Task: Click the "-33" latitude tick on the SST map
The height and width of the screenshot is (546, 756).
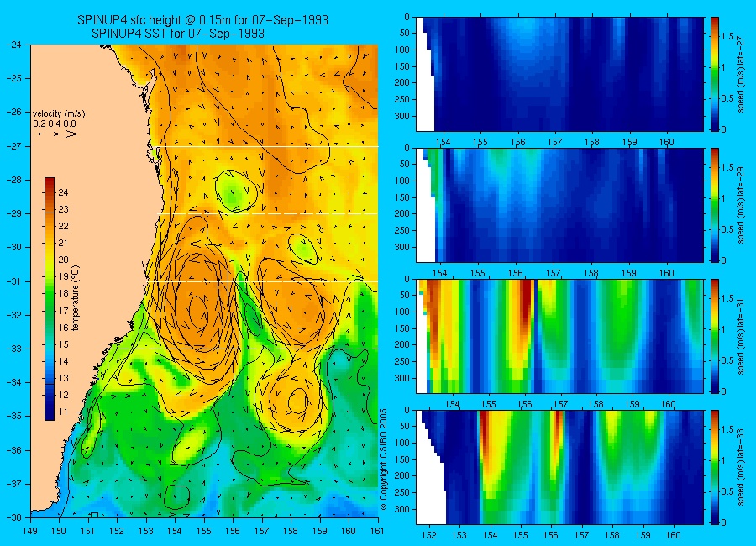Action: [13, 349]
